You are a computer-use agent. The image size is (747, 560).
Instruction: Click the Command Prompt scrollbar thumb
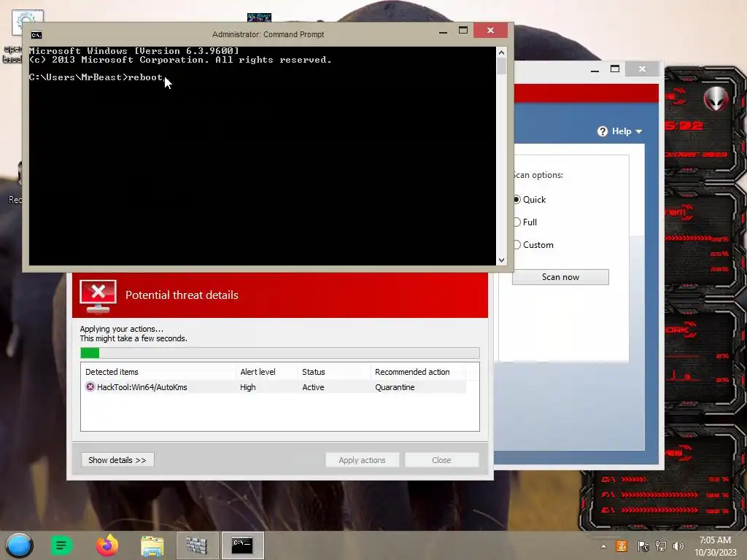(501, 66)
